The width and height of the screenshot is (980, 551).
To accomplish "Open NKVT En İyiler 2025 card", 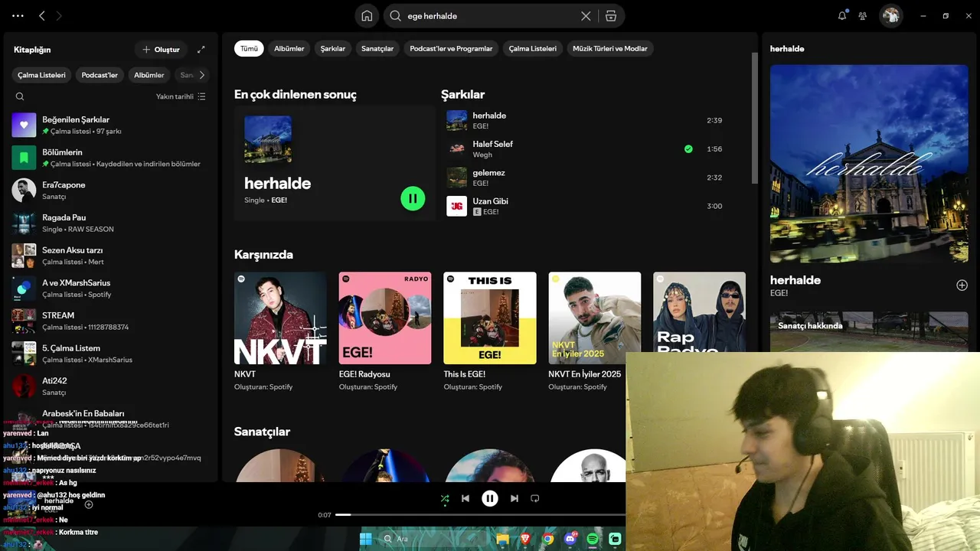I will (595, 332).
